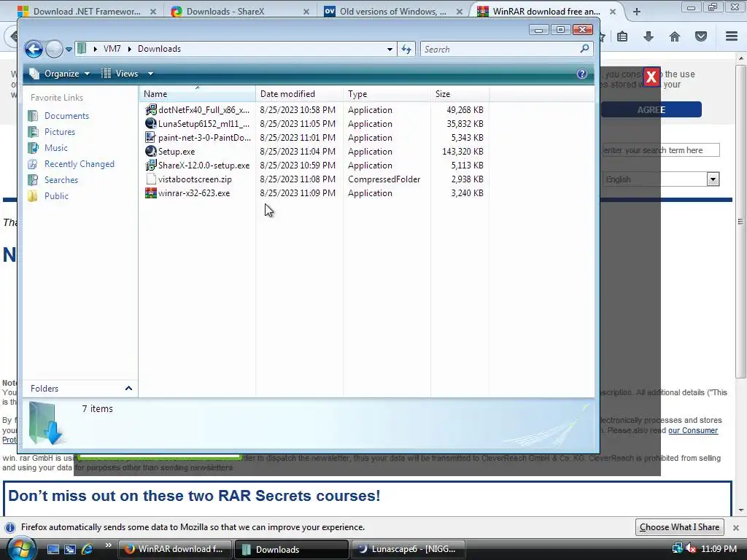This screenshot has height=560, width=747.
Task: Sort files by Size column
Action: click(460, 94)
